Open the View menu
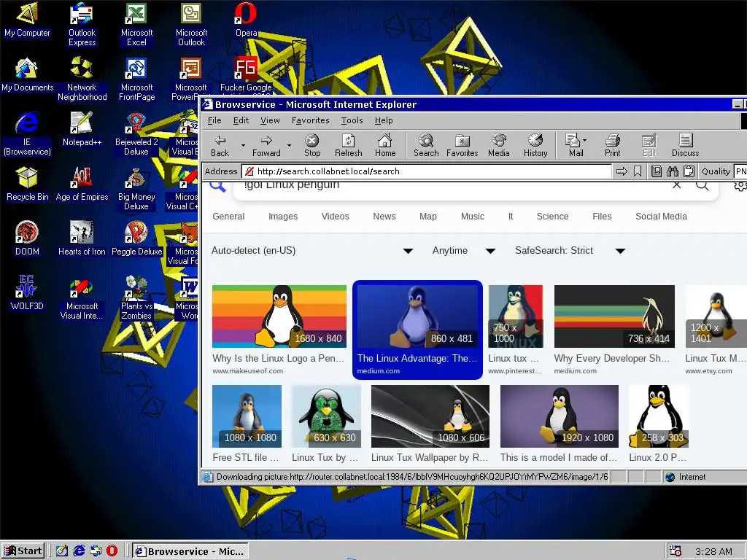This screenshot has height=560, width=747. point(270,120)
